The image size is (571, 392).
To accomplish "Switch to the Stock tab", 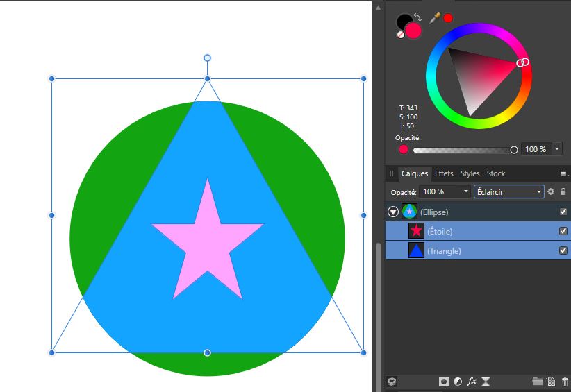I will (496, 173).
